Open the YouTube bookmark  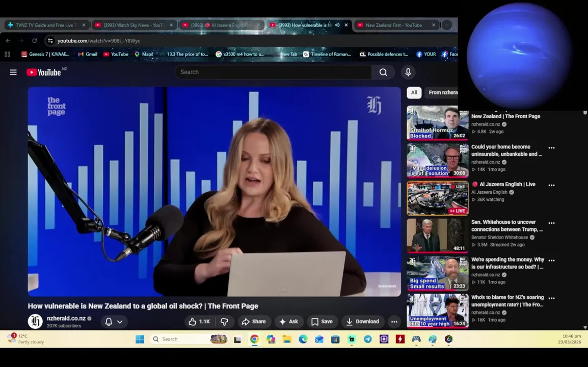[116, 54]
